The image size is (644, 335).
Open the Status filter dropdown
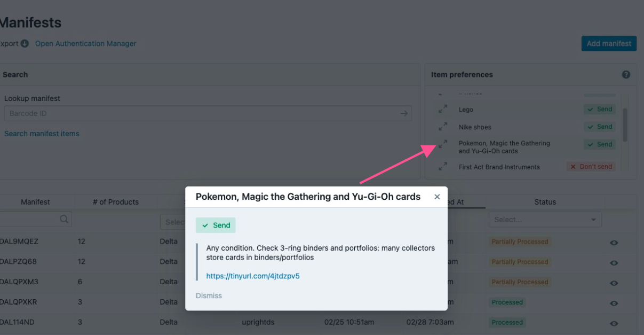tap(545, 220)
